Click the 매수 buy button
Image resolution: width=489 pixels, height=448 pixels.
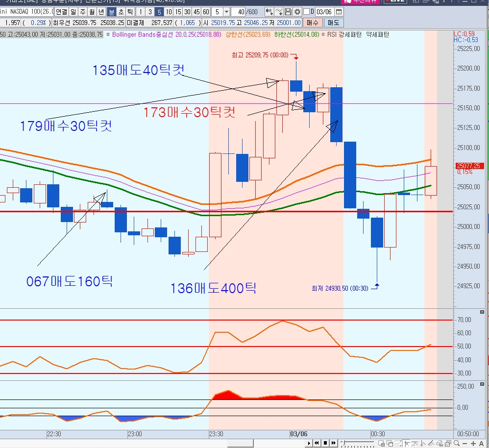tap(312, 23)
